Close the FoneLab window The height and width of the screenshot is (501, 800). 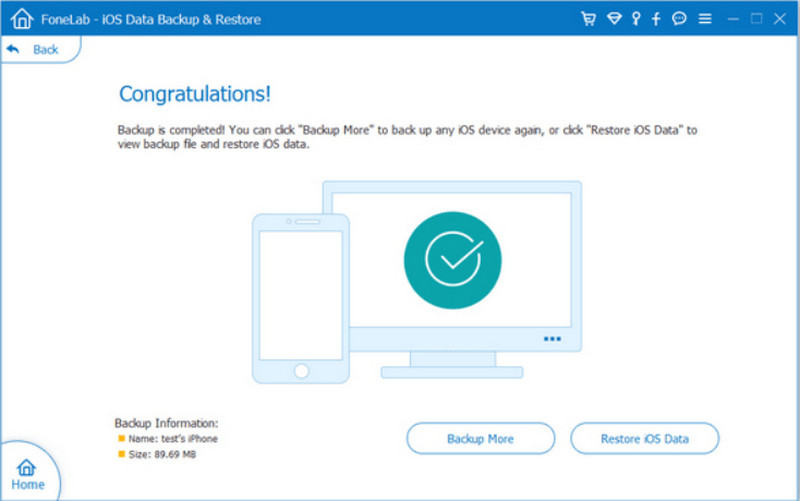pyautogui.click(x=780, y=19)
